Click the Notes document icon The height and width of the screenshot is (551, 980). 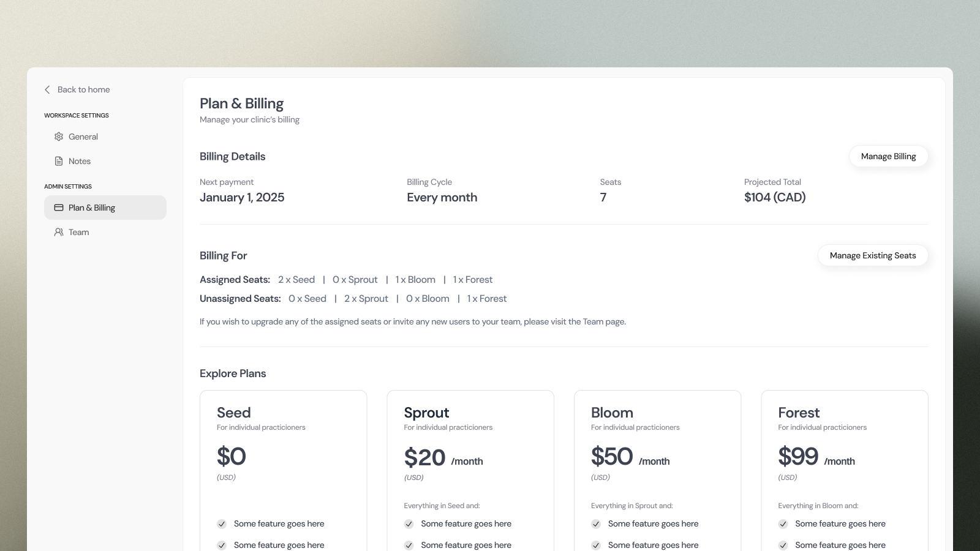point(59,161)
